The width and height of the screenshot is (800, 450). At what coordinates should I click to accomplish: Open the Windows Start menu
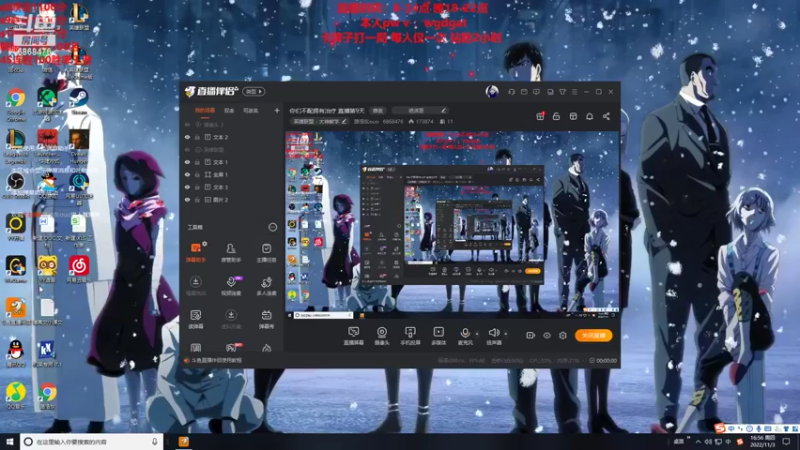[x=10, y=441]
